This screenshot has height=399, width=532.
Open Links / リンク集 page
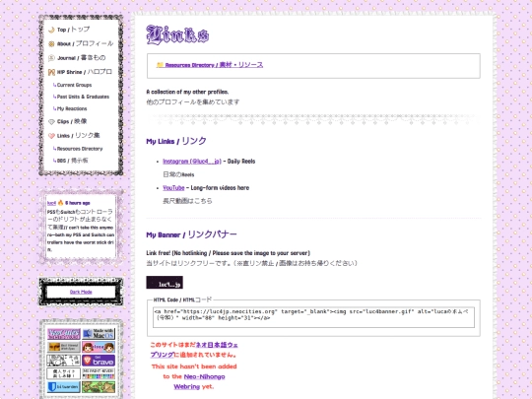point(79,136)
